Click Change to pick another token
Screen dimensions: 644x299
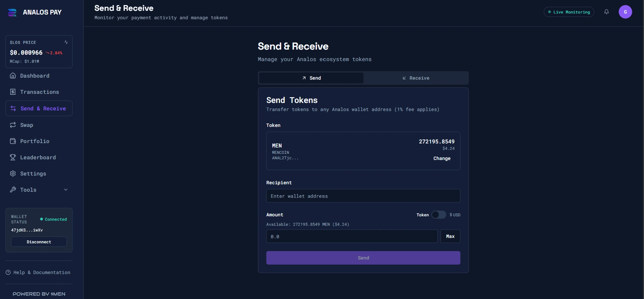pos(441,158)
